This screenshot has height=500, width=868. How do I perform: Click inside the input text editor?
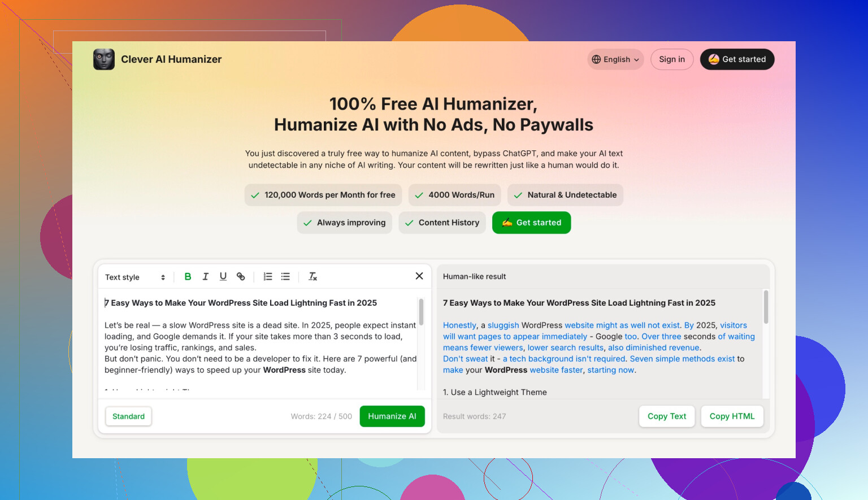click(x=260, y=342)
